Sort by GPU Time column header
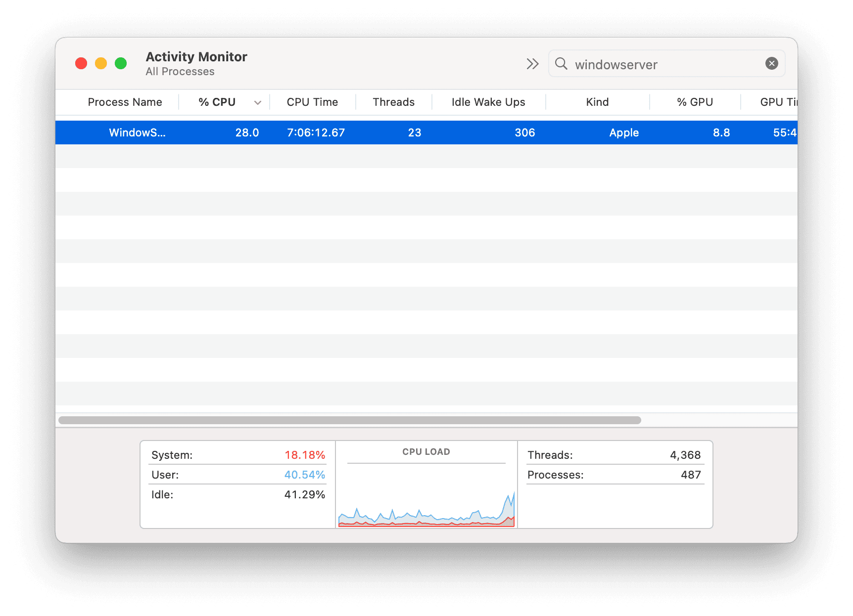The height and width of the screenshot is (616, 853). [778, 102]
